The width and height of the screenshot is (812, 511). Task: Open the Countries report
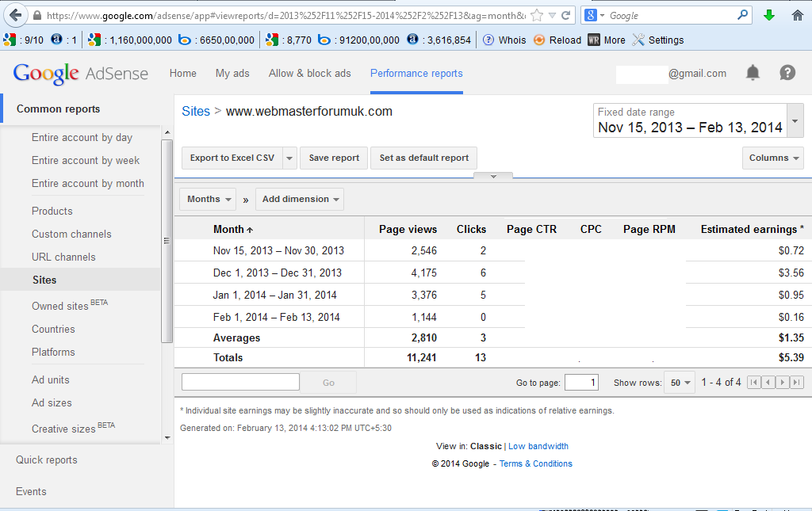[53, 329]
